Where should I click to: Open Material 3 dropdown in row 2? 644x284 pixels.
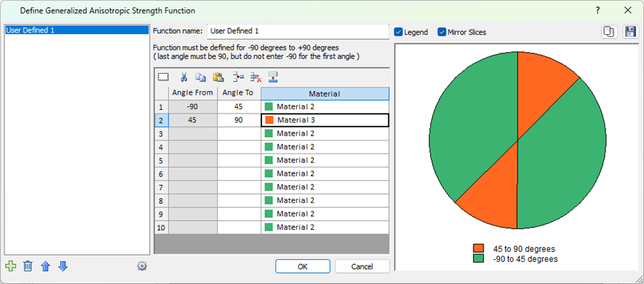[x=325, y=120]
